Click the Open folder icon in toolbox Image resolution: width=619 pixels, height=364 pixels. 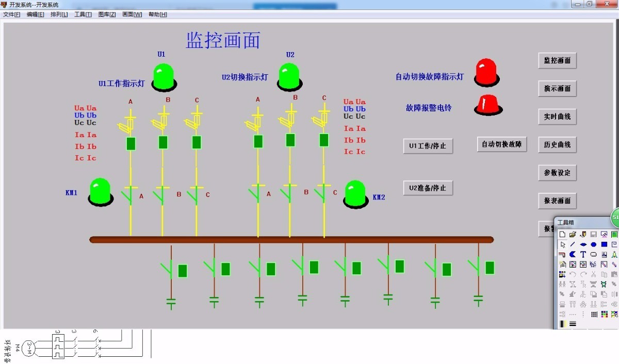coord(573,234)
